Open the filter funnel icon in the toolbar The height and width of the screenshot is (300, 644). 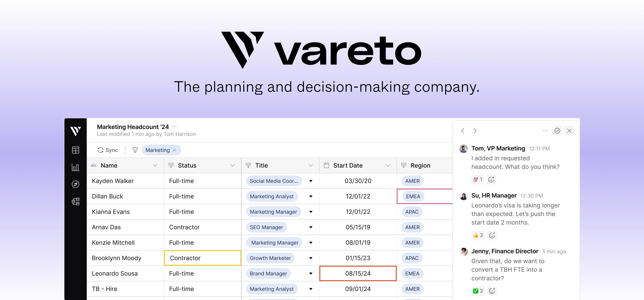(x=135, y=150)
